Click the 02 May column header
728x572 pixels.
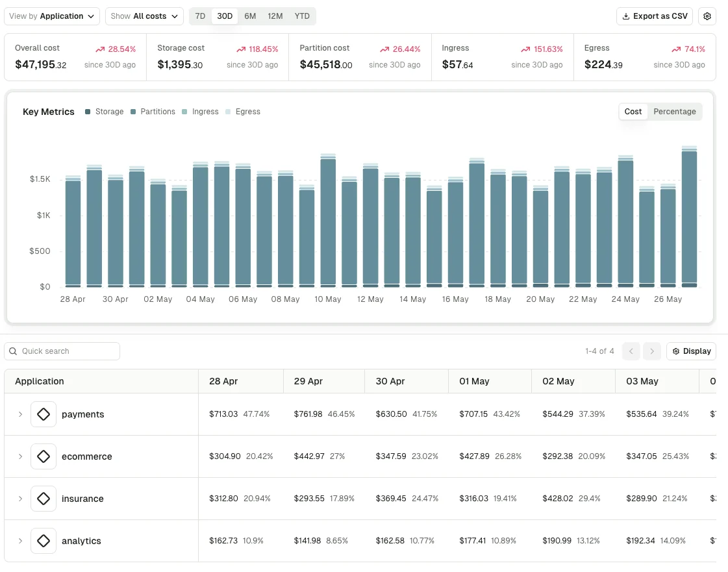tap(573, 381)
